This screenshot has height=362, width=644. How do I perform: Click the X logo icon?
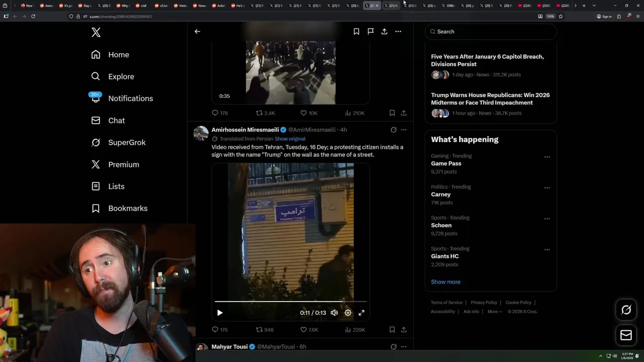pos(96,33)
